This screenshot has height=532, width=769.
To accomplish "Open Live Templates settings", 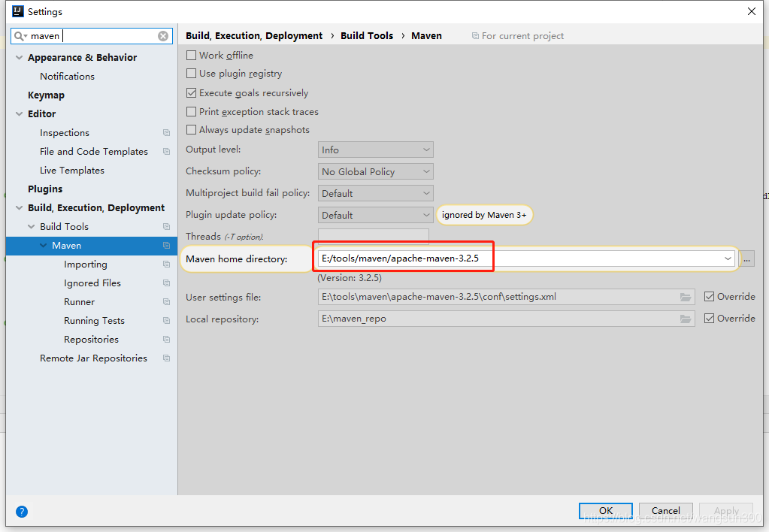I will coord(72,170).
